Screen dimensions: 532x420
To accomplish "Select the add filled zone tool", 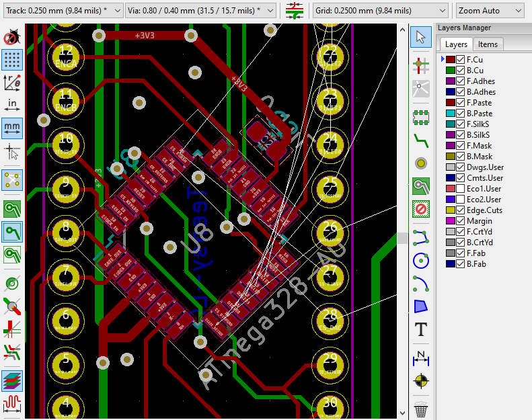I will (x=421, y=186).
